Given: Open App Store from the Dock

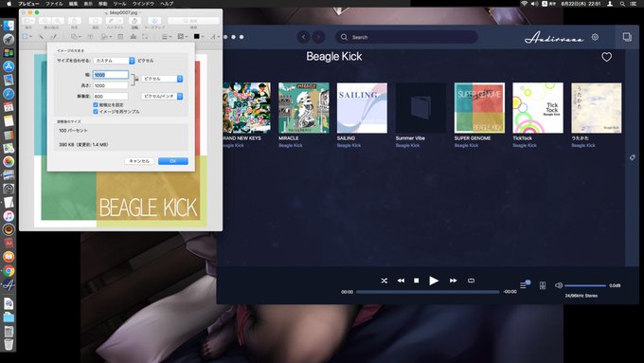Looking at the screenshot, I should (9, 66).
